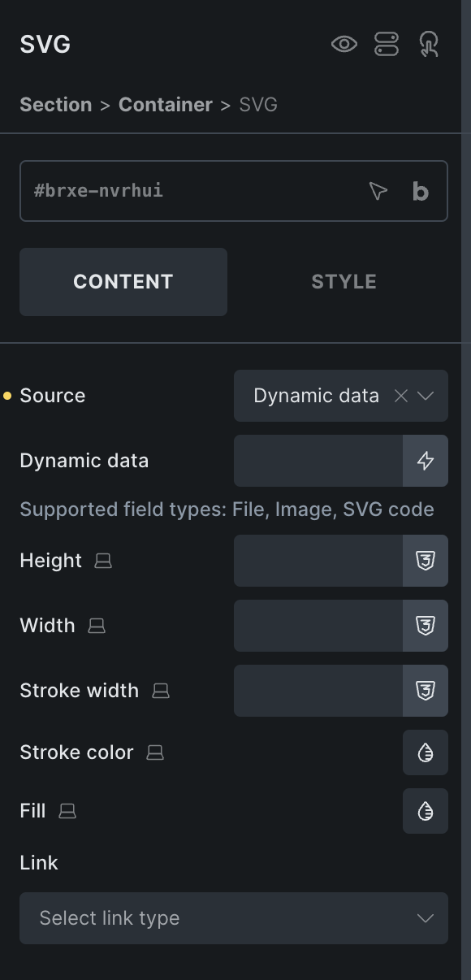This screenshot has height=980, width=471.
Task: Open the Select link type dropdown
Action: point(234,918)
